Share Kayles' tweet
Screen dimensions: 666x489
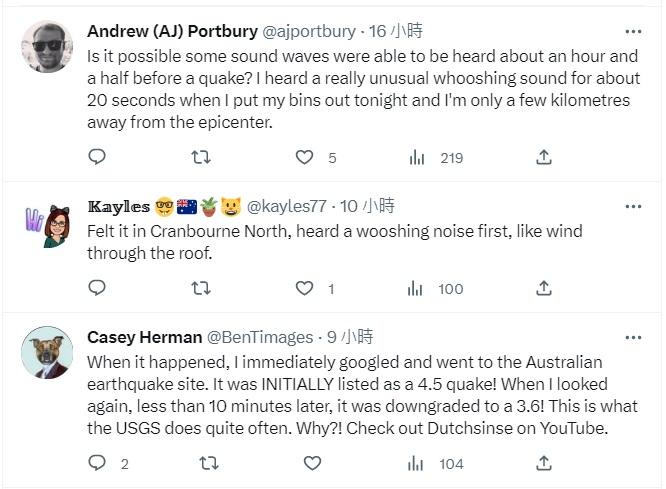[x=543, y=288]
